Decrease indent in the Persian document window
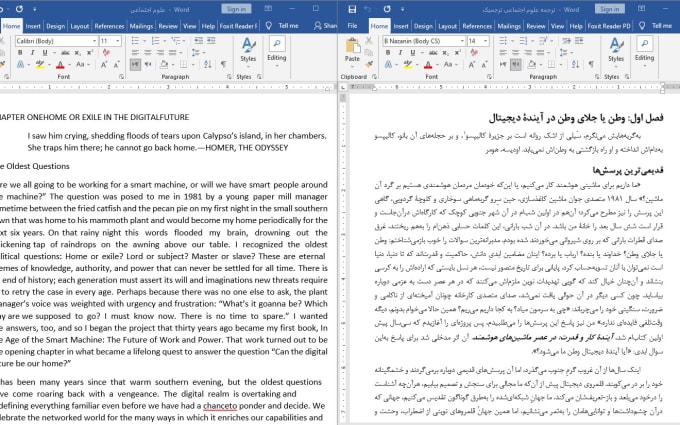 pos(566,41)
